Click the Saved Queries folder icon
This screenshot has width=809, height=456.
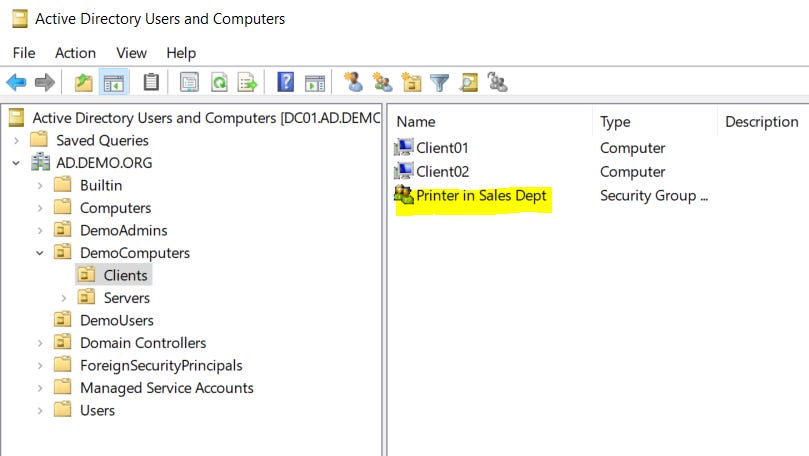point(39,140)
